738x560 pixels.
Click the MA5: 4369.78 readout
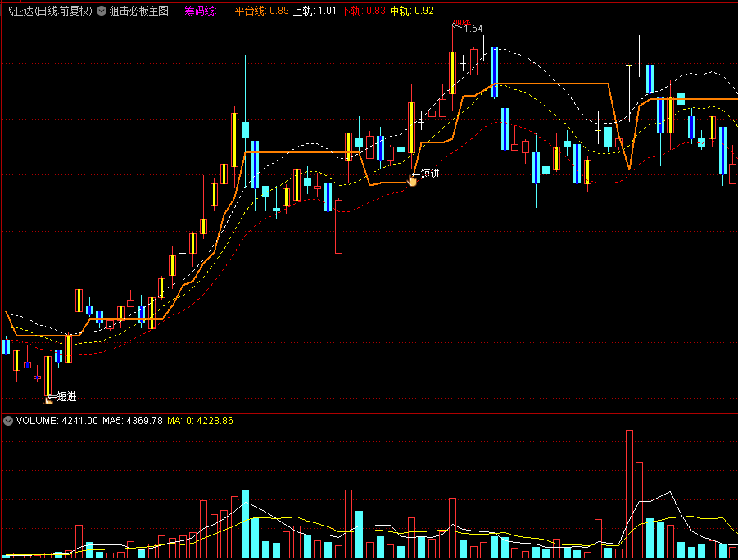click(x=133, y=421)
